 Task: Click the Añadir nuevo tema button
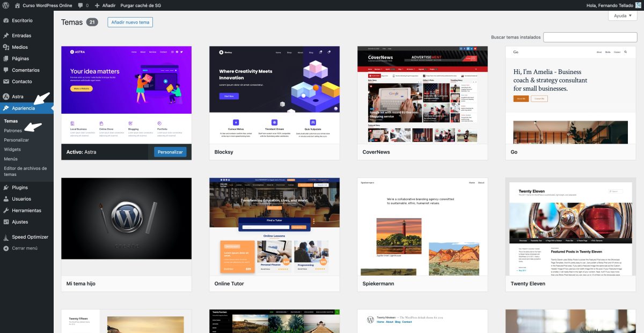(x=130, y=23)
